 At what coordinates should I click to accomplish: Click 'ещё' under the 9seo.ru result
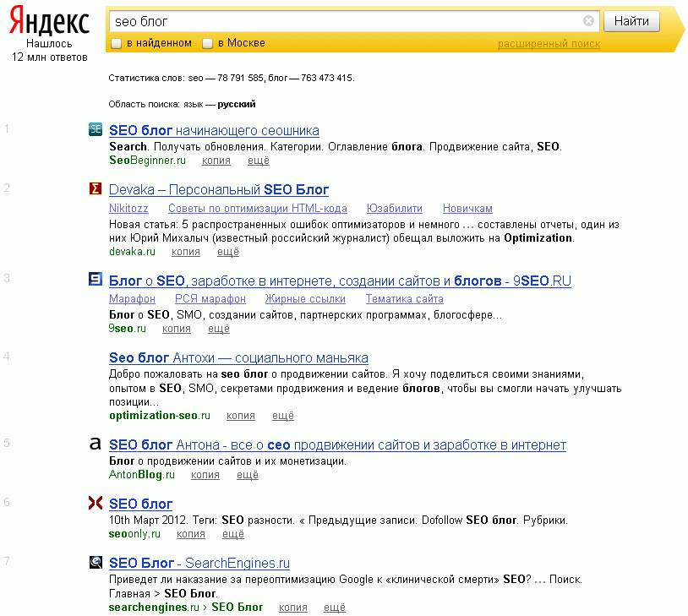click(x=219, y=329)
